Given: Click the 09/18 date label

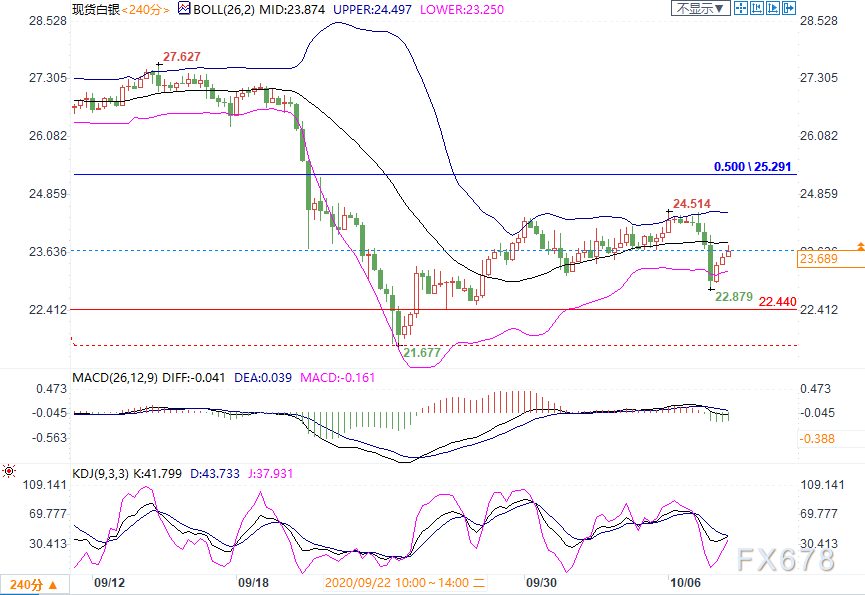Looking at the screenshot, I should 253,583.
